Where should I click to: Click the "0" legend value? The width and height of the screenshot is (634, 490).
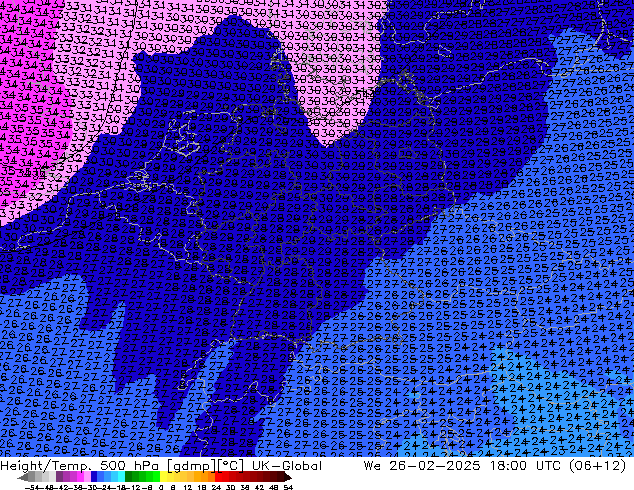161,488
